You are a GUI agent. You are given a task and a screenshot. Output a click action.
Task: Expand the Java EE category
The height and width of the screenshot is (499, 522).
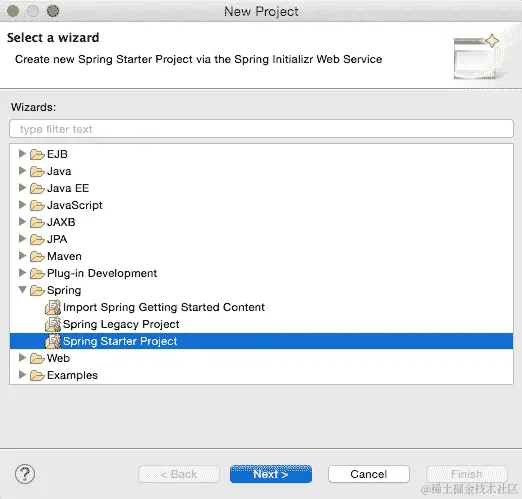22,188
